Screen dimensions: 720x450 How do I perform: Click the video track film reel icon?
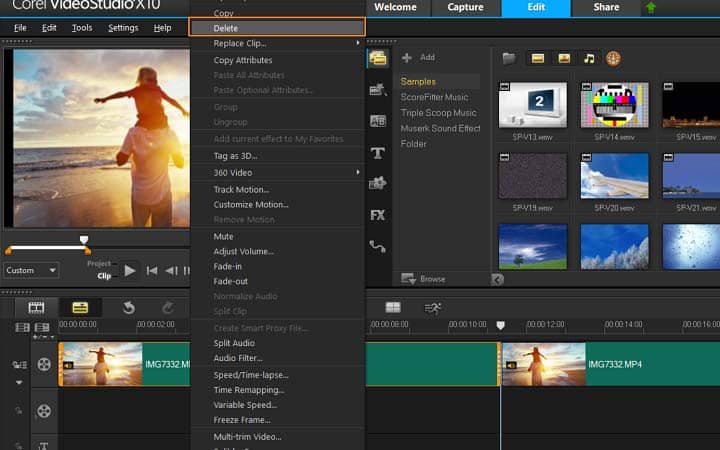[44, 365]
